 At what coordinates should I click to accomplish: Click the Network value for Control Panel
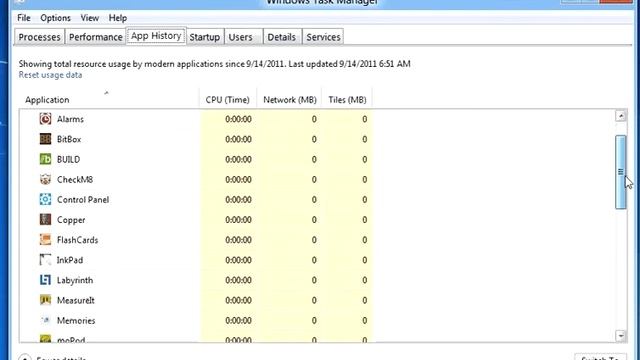[x=314, y=200]
